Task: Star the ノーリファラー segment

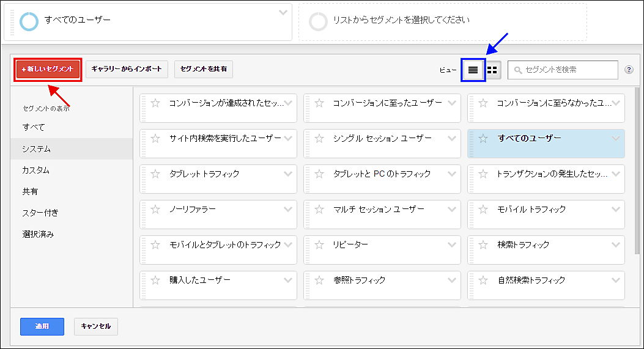Action: click(155, 210)
